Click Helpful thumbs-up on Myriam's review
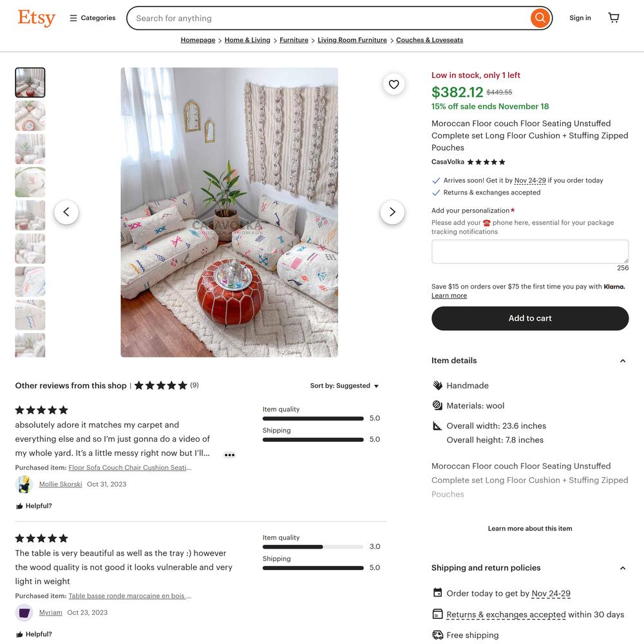The height and width of the screenshot is (644, 644). (33, 634)
